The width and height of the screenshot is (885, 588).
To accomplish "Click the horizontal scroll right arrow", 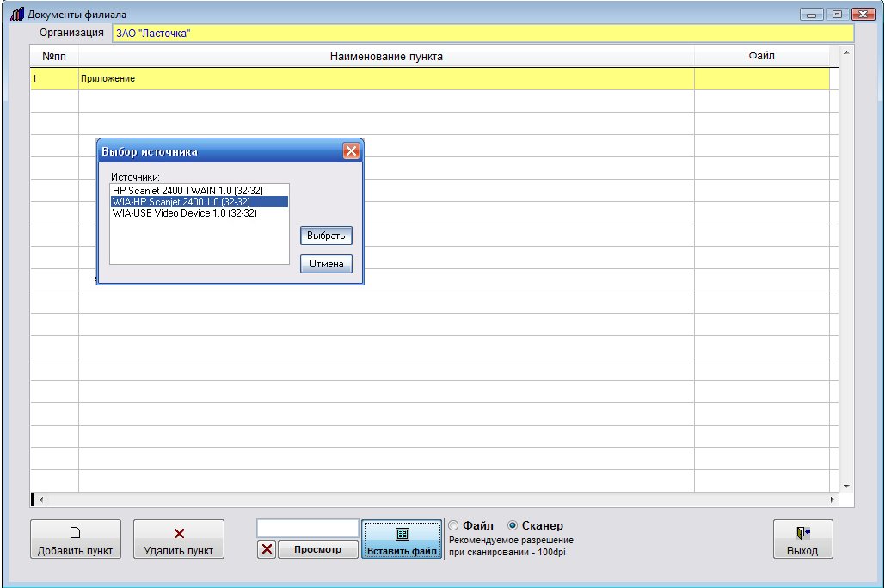I will (x=832, y=499).
